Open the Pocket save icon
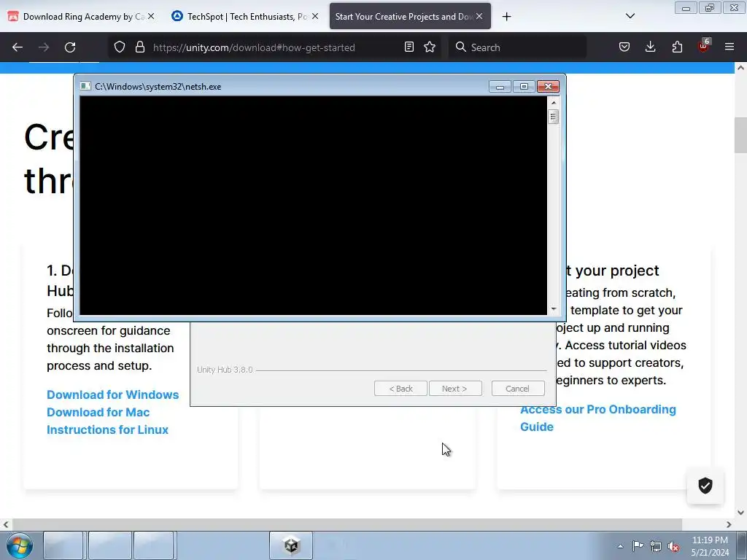 click(624, 47)
